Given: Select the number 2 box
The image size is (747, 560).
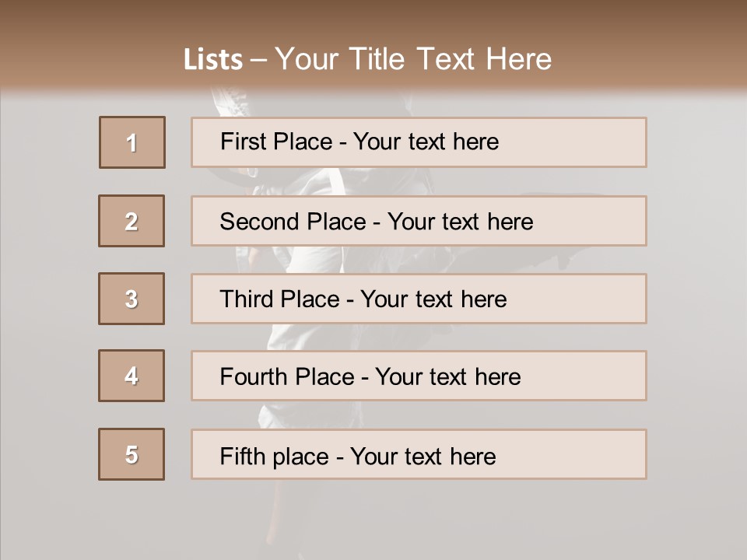Looking at the screenshot, I should (132, 221).
